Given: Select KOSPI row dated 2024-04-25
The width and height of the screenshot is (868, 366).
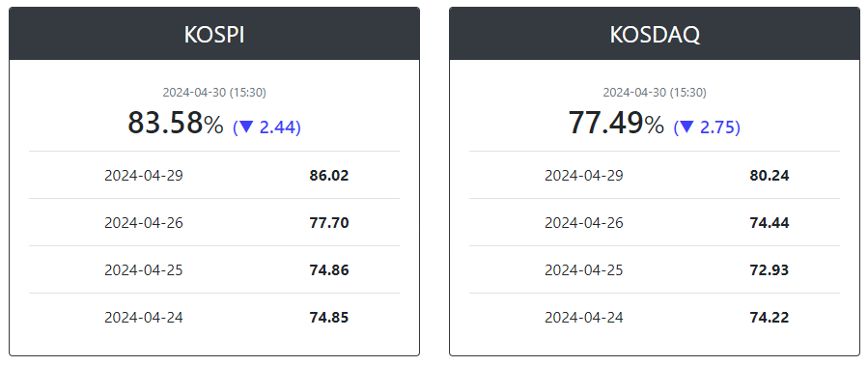Looking at the screenshot, I should tap(214, 269).
